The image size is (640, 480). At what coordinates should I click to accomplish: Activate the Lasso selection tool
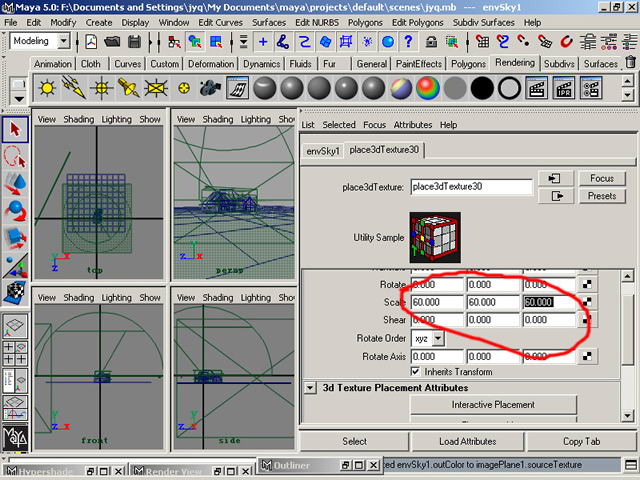coord(15,157)
